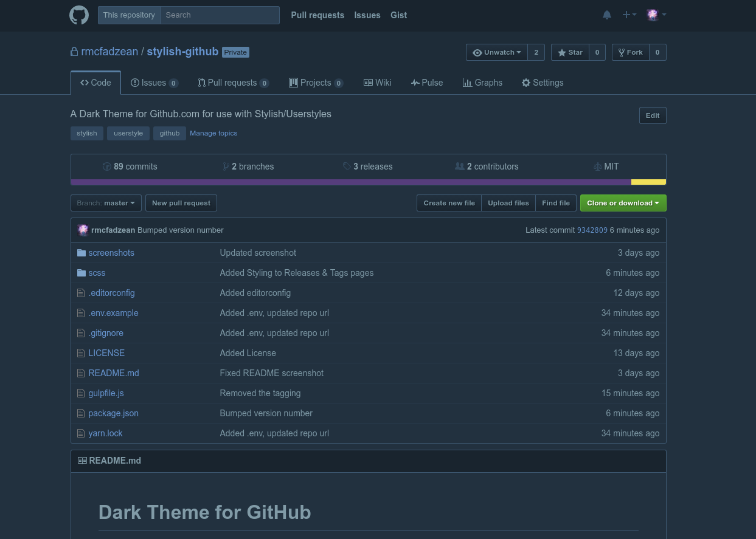Open the Bumped version number commit in header
Viewport: 756px width, 539px height.
[x=181, y=230]
